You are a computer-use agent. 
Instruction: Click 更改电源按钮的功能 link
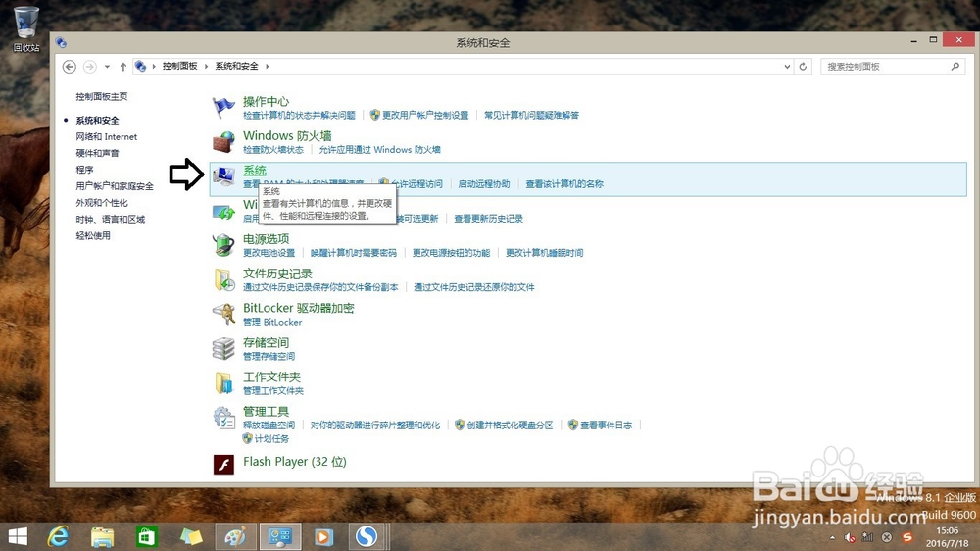click(451, 253)
